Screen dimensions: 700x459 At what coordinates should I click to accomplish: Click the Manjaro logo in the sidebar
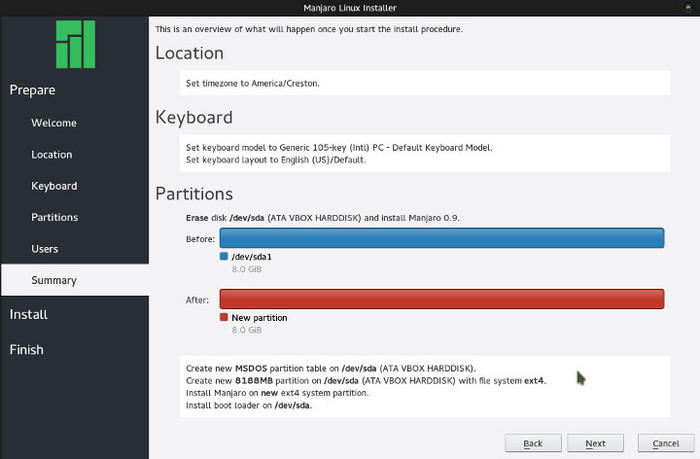[74, 44]
